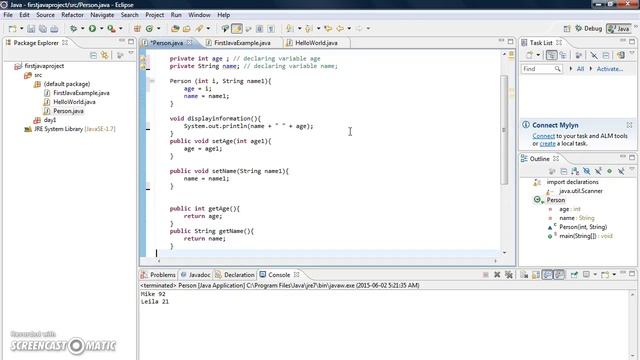Toggle Sort alphabetically in Outline toolbar
Screen dimensions: 640x360
[575, 171]
